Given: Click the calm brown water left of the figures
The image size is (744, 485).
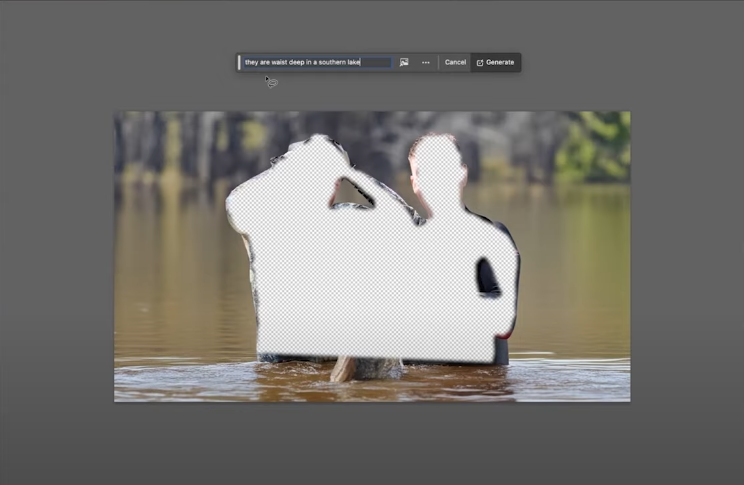Looking at the screenshot, I should click(x=170, y=270).
